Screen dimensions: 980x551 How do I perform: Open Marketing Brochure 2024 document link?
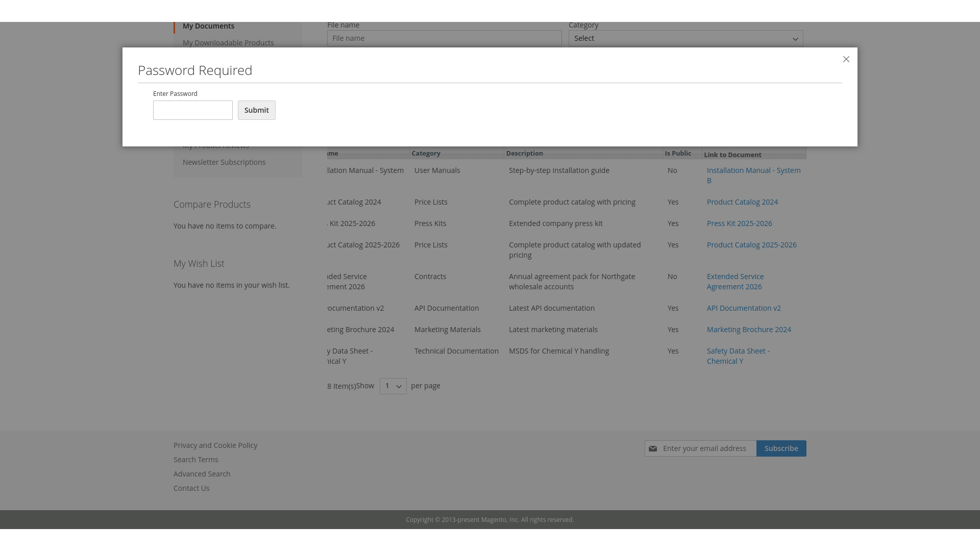click(749, 330)
